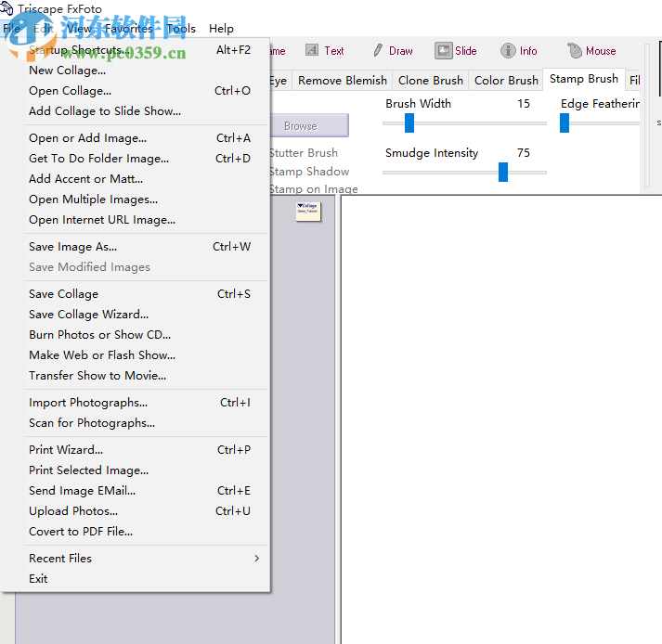Image resolution: width=662 pixels, height=644 pixels.
Task: Click the Info icon
Action: click(x=508, y=51)
